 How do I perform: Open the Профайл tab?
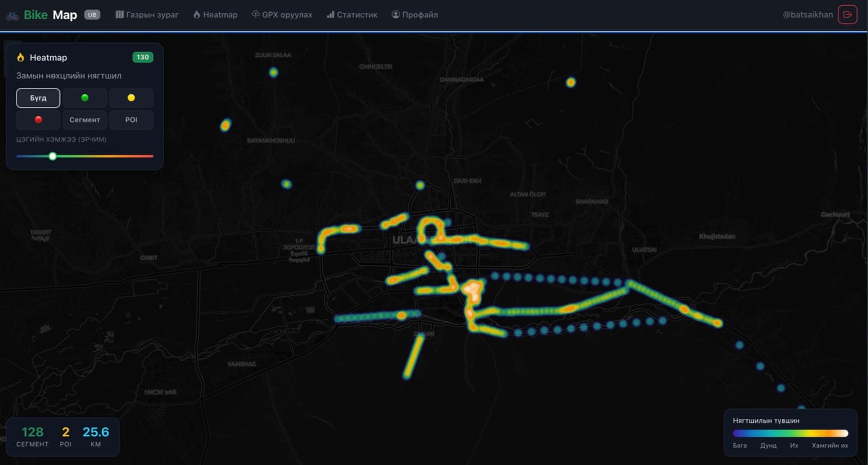[x=415, y=15]
